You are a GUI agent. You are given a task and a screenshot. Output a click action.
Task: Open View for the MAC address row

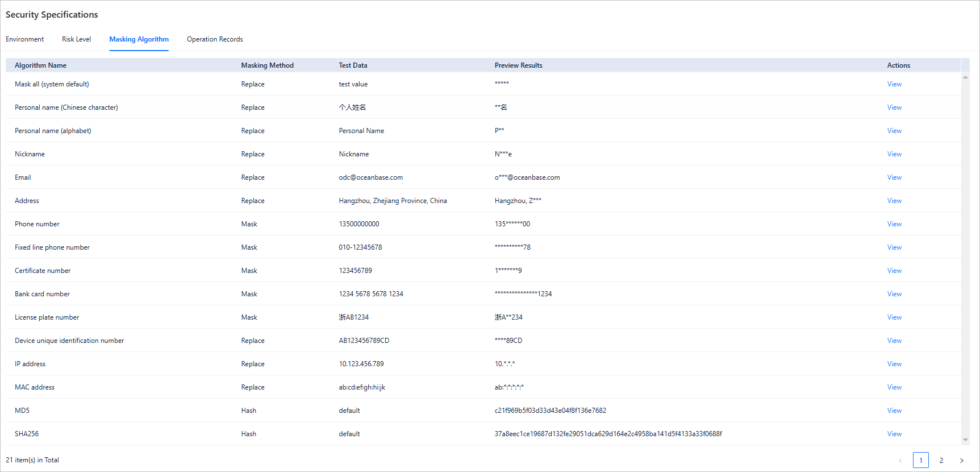894,387
